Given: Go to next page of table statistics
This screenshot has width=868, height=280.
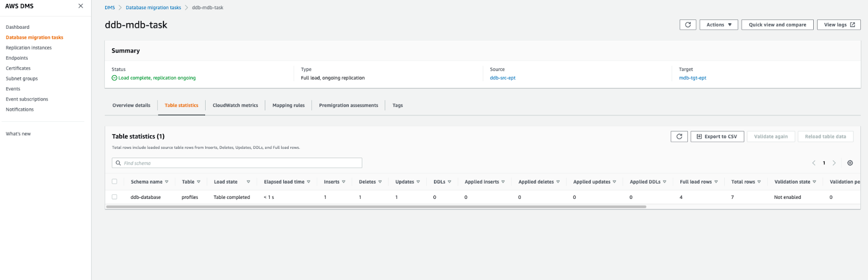Looking at the screenshot, I should pos(834,163).
